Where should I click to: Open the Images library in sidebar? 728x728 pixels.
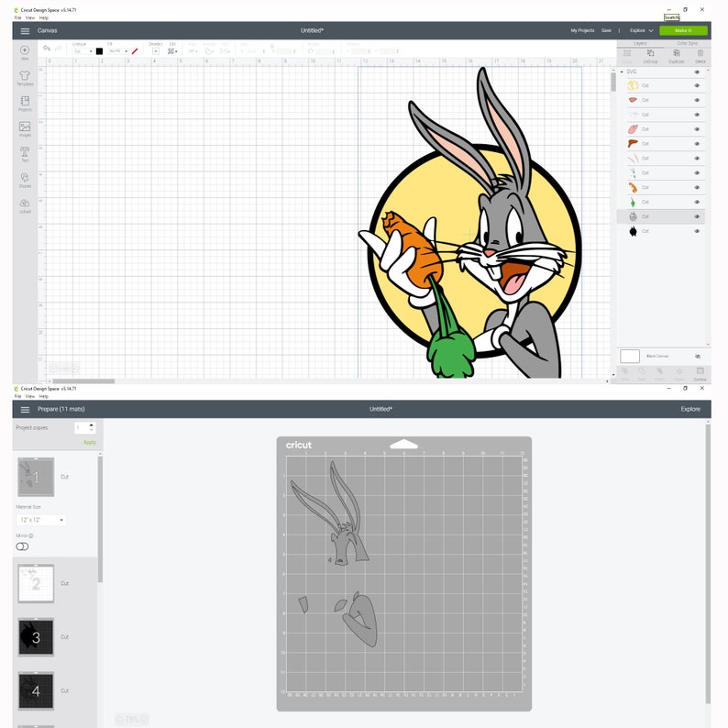tap(25, 127)
